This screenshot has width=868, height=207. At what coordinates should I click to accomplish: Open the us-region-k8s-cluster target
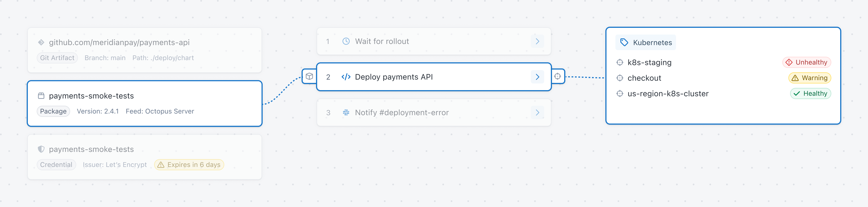coord(668,93)
